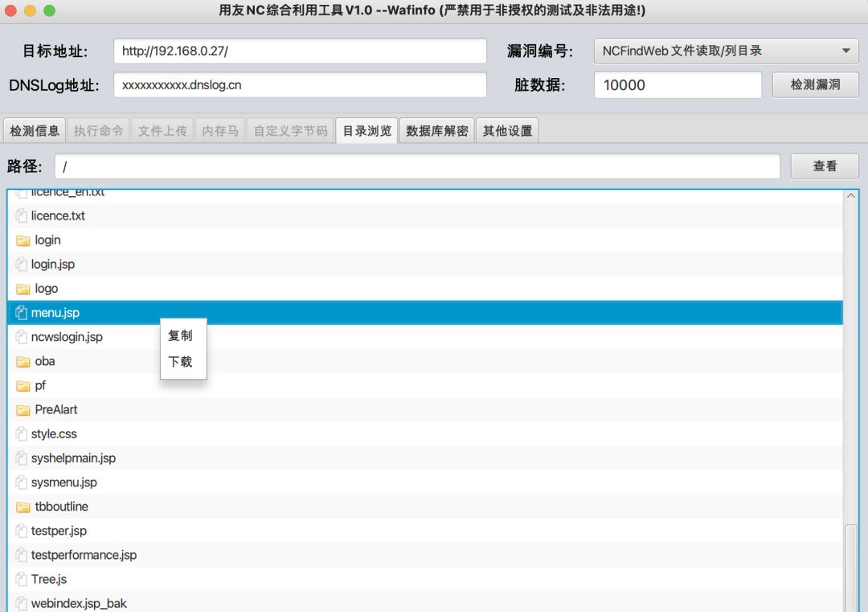Viewport: 868px width, 612px height.
Task: Click the 路径 path input field
Action: (417, 166)
